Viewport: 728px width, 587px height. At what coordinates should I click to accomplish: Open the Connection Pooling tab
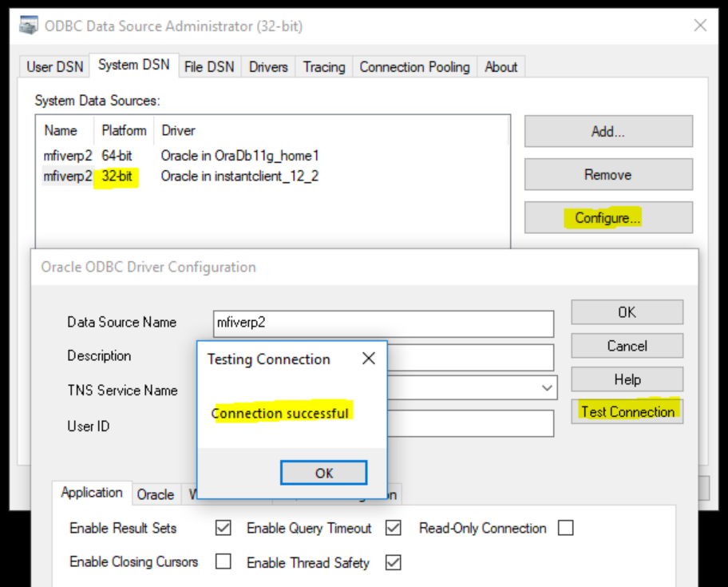coord(414,67)
